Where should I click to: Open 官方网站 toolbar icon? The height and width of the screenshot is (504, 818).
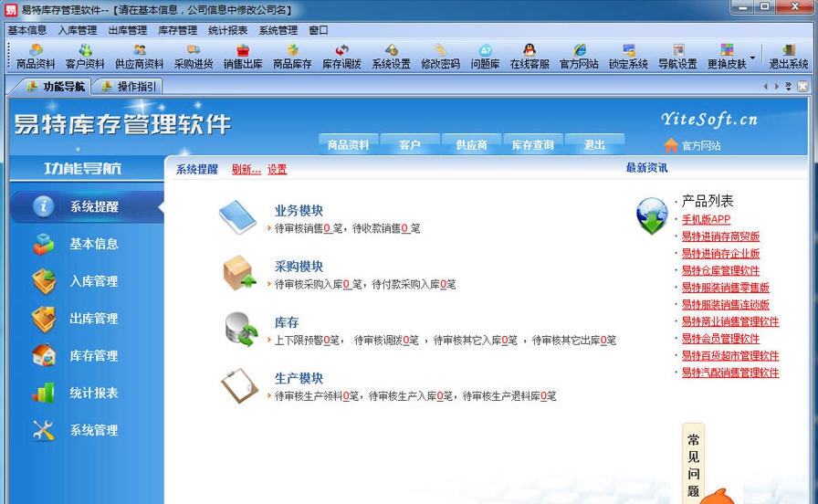[579, 57]
